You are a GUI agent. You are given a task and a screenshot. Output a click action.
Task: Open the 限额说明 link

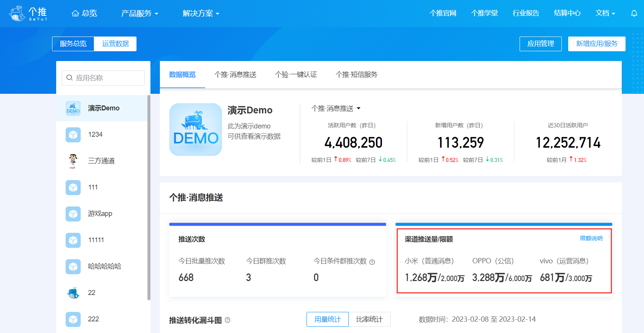591,238
